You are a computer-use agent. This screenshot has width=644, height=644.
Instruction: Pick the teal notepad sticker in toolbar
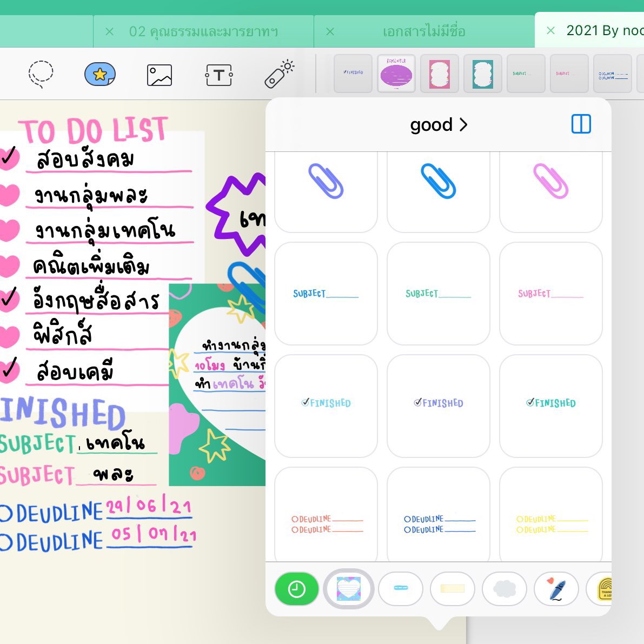[x=482, y=73]
